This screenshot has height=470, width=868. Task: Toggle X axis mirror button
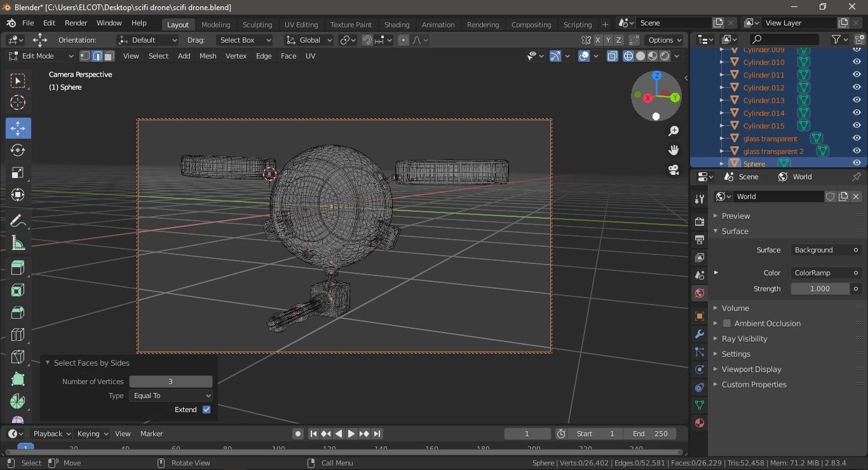coord(597,40)
